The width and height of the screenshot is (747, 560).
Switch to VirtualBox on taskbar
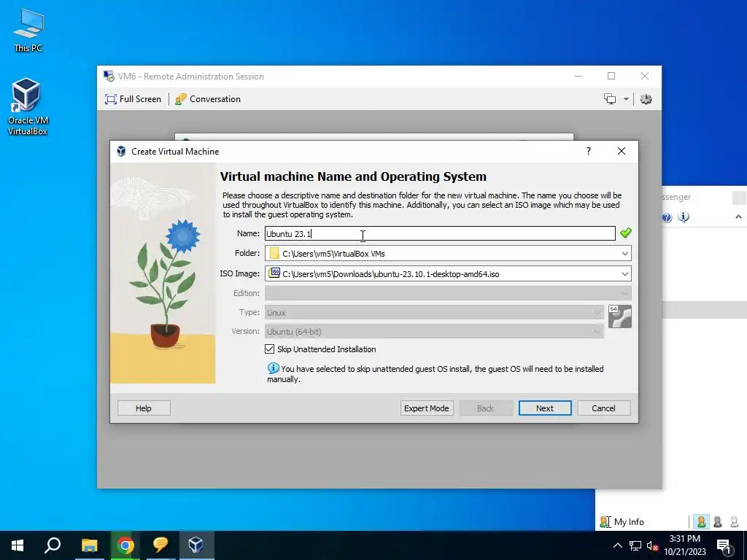point(196,545)
